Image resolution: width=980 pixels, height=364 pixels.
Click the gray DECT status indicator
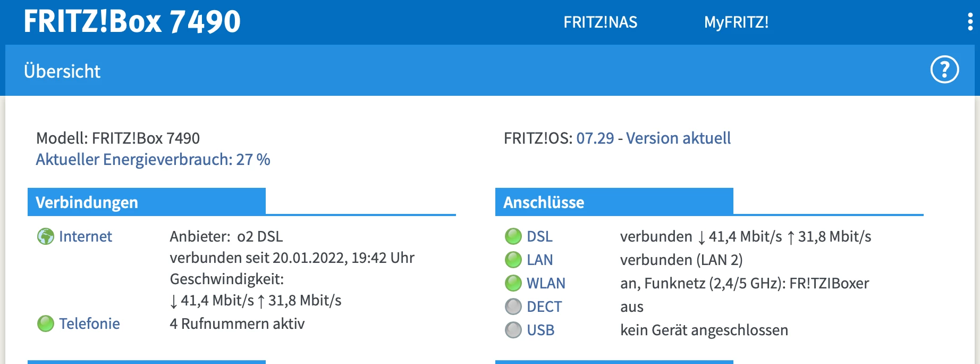513,307
